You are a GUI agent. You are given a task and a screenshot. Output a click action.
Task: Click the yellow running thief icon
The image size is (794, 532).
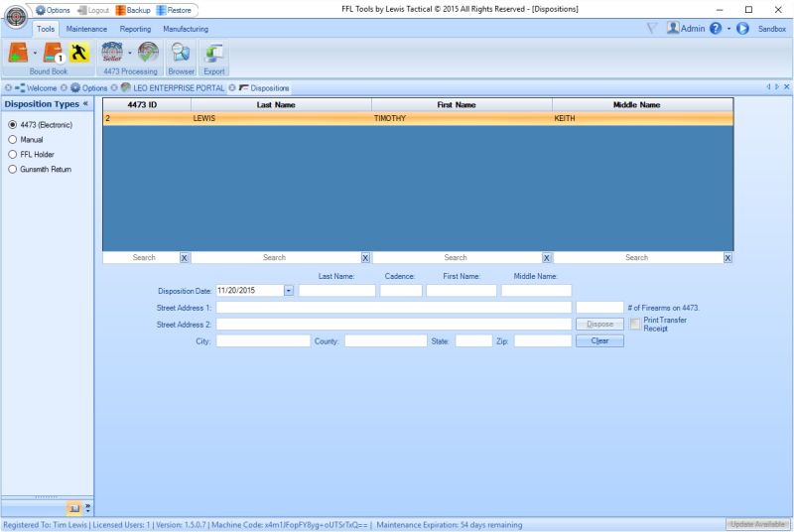(x=79, y=53)
